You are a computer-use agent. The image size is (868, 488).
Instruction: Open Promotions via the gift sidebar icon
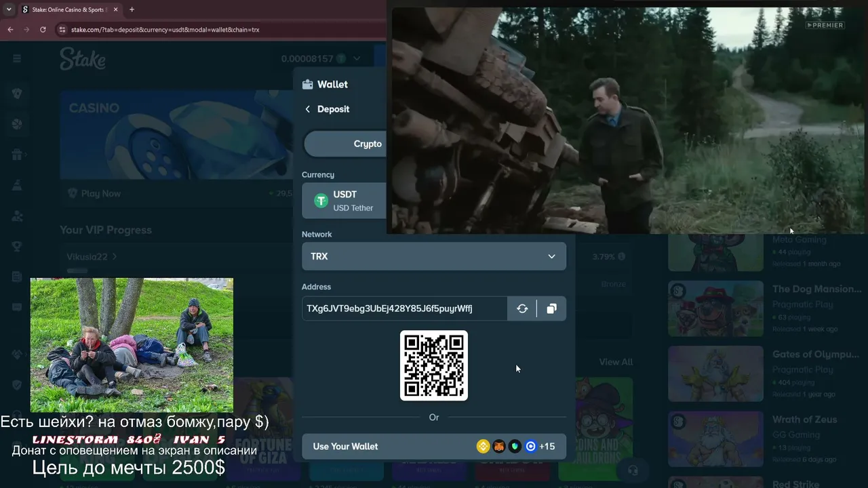[17, 155]
